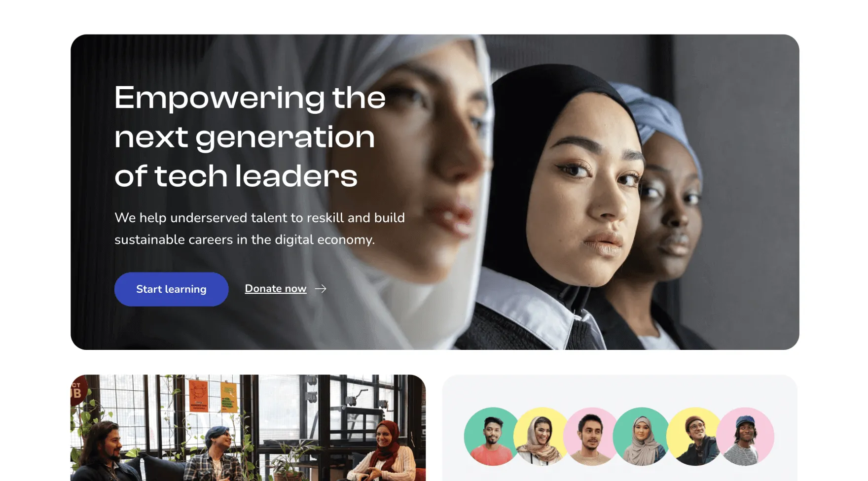Select the yellow-background woman in beige headscarf avatar
Image resolution: width=868 pixels, height=481 pixels.
coord(542,437)
